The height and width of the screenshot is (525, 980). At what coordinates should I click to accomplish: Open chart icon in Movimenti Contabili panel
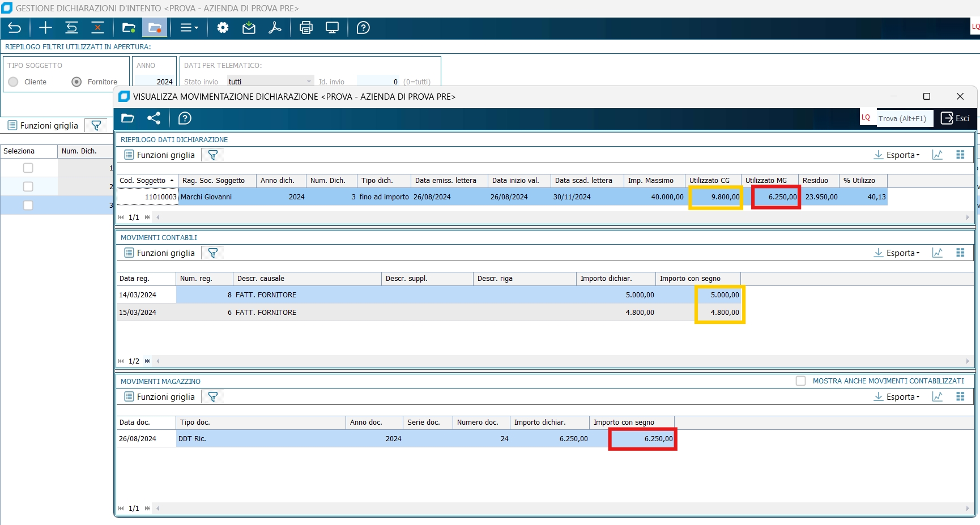(938, 253)
